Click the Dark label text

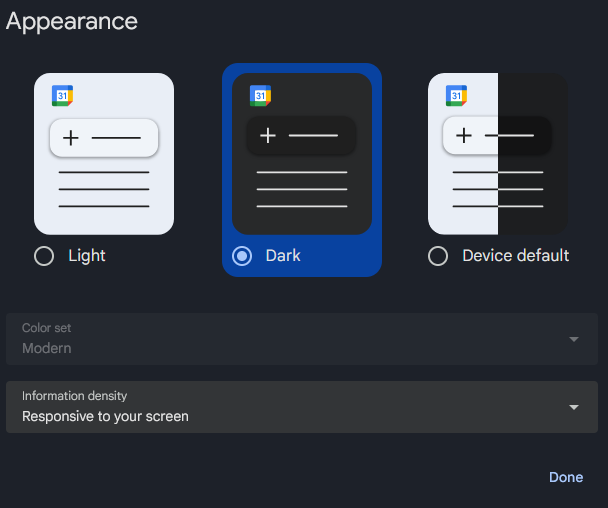coord(283,256)
